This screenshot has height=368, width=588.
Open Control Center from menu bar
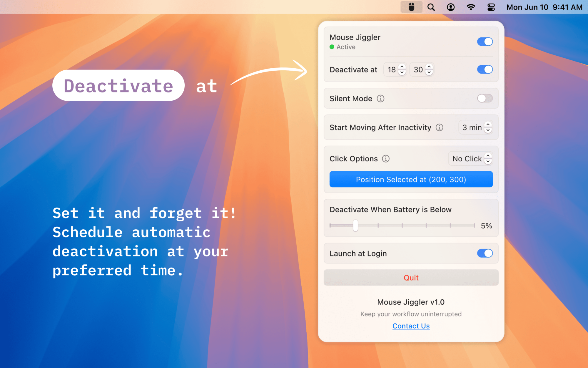click(x=491, y=7)
